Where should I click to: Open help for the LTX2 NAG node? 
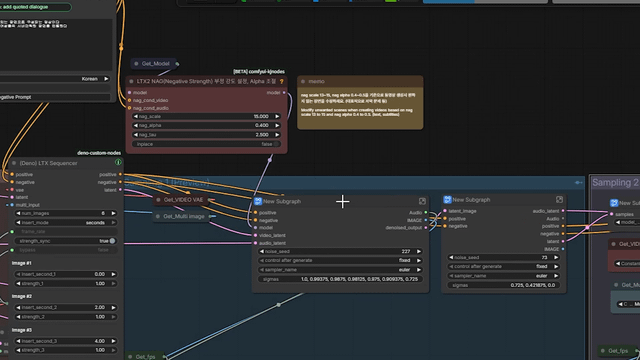pyautogui.click(x=281, y=81)
